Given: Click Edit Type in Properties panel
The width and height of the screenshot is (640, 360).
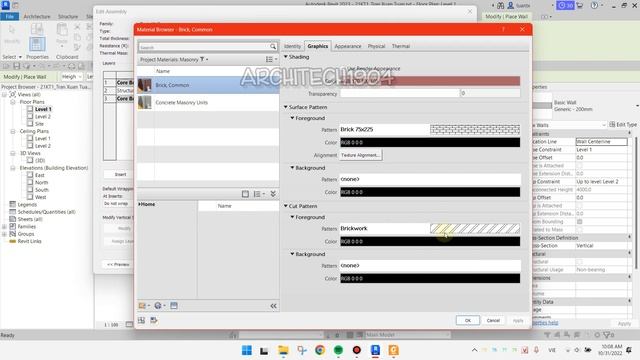Looking at the screenshot, I should (623, 124).
